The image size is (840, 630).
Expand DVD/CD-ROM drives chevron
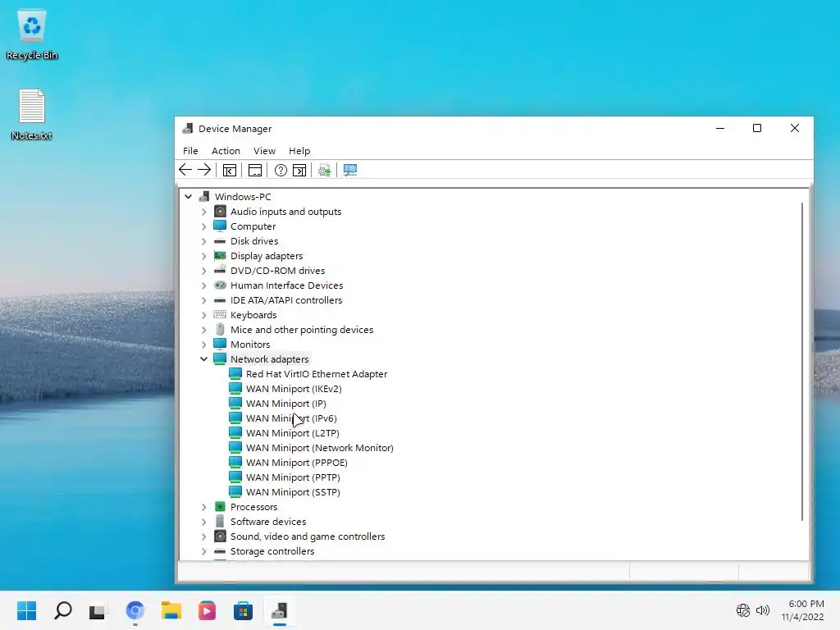pyautogui.click(x=203, y=271)
